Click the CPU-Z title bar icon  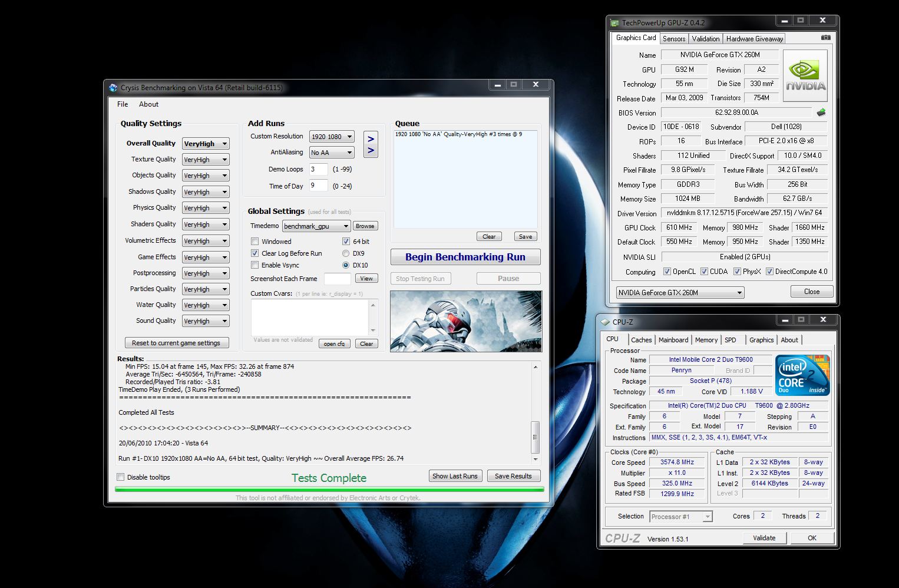click(604, 322)
